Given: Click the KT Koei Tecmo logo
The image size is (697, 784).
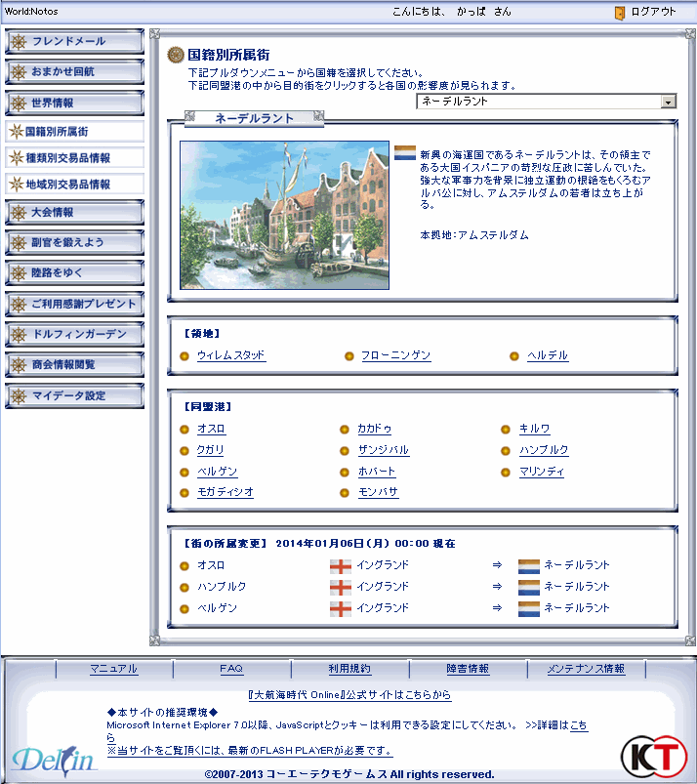Looking at the screenshot, I should pyautogui.click(x=654, y=757).
